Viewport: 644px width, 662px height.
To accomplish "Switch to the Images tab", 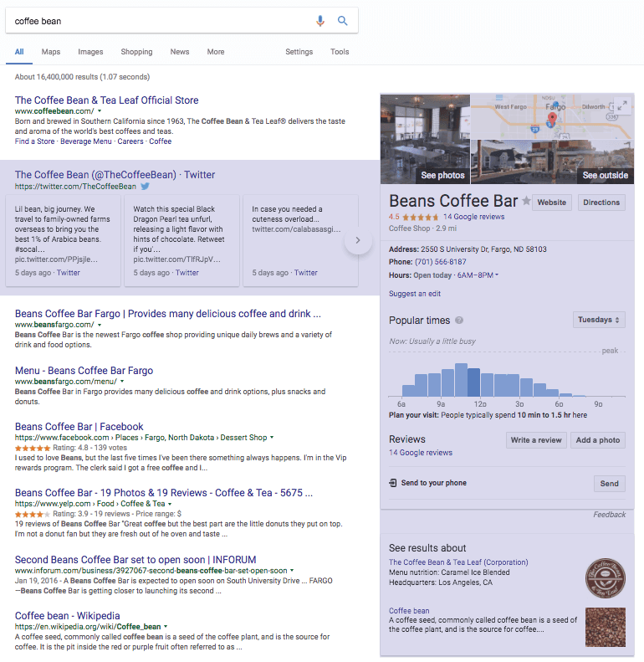I will pos(90,52).
